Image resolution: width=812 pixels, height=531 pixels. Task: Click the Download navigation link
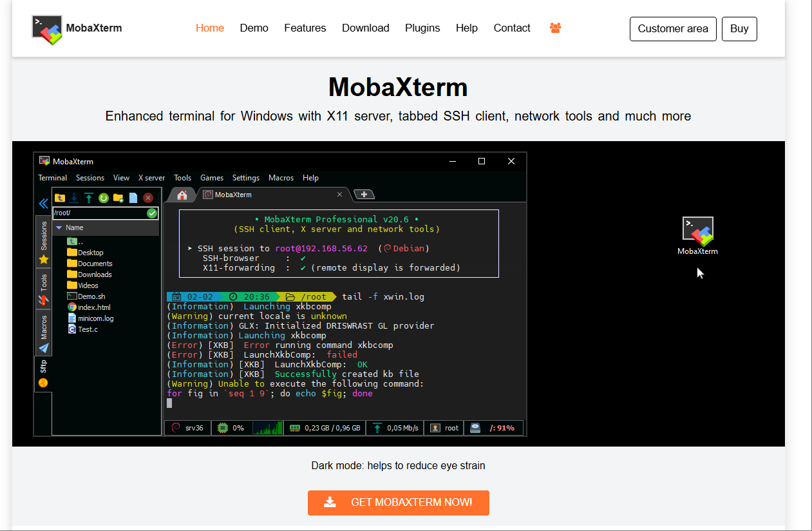tap(365, 28)
